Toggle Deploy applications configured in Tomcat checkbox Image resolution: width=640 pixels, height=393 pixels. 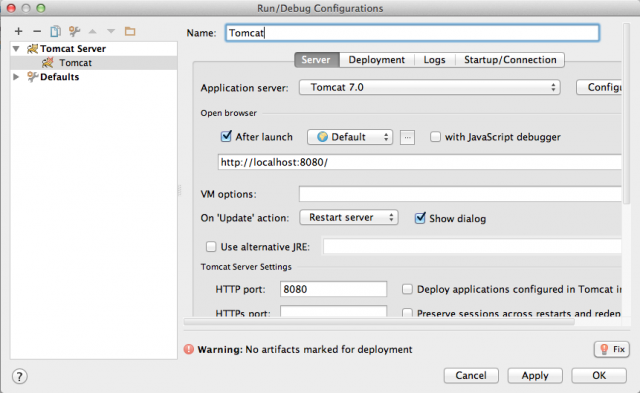coord(407,289)
